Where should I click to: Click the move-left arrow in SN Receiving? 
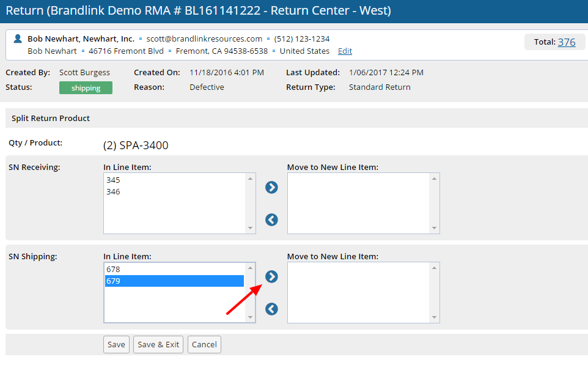pos(271,219)
